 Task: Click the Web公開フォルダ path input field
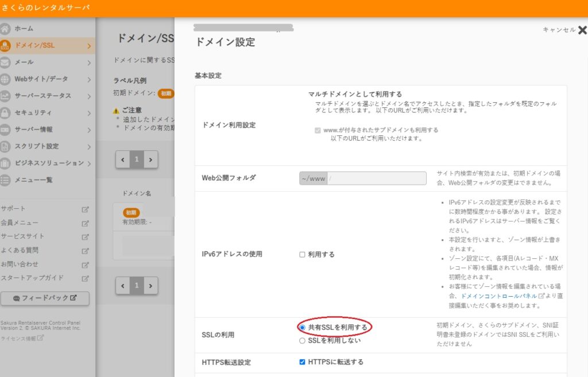[x=376, y=178]
